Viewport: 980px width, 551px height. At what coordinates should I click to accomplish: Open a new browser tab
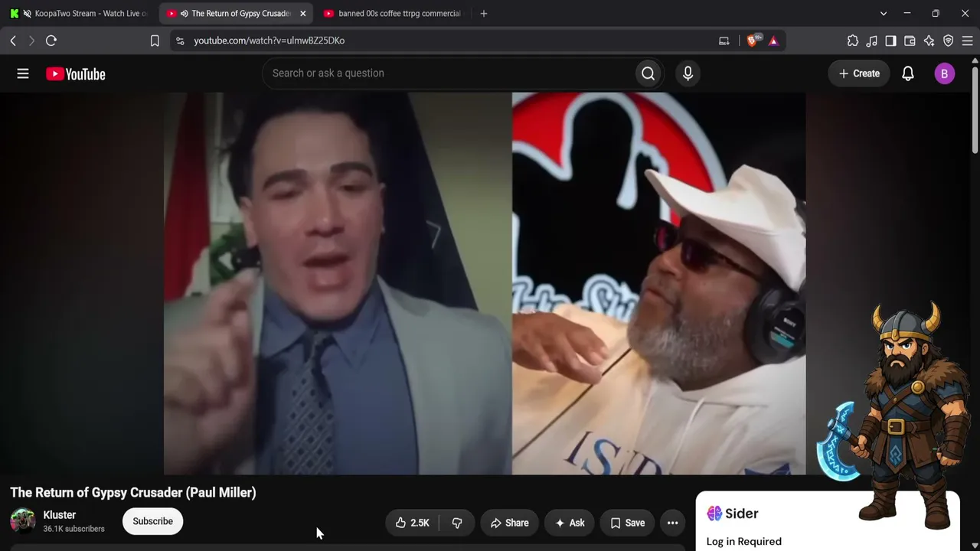click(483, 14)
